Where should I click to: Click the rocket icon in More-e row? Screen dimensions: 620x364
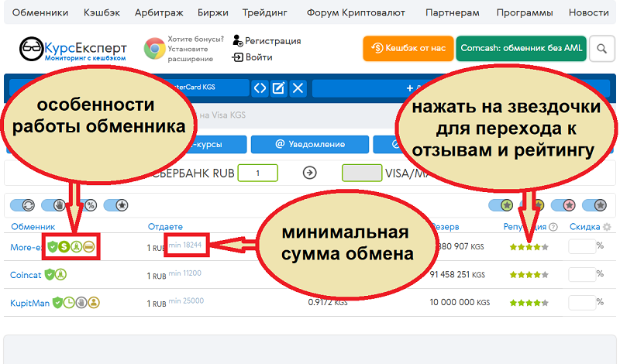point(76,247)
